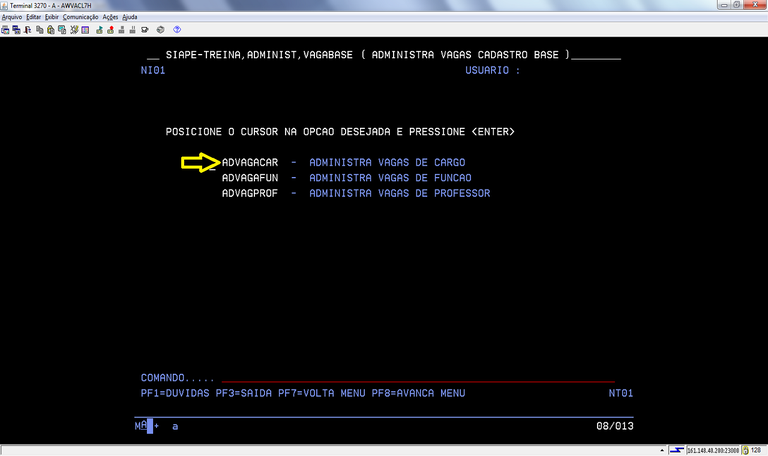Click the black envelope-shaped toolbar icon
Image resolution: width=768 pixels, height=456 pixels.
coord(144,30)
